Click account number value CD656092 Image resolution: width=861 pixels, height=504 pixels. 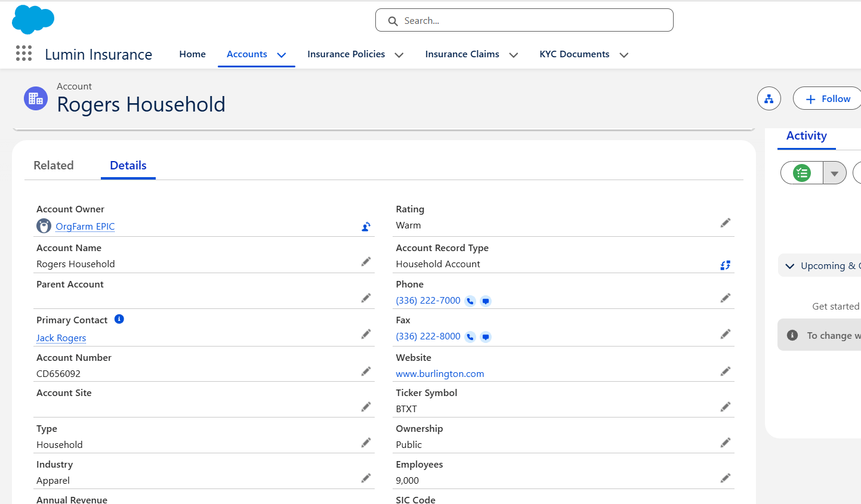(58, 374)
